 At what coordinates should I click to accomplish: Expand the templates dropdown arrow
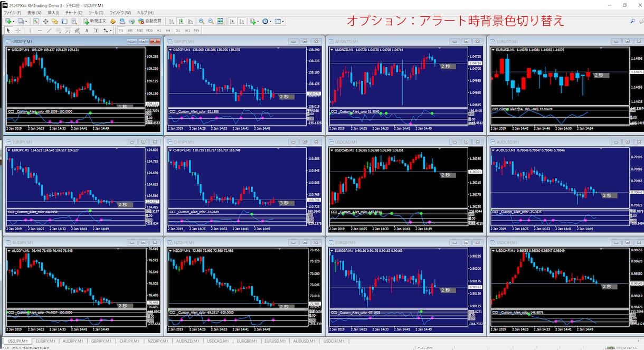[x=283, y=21]
